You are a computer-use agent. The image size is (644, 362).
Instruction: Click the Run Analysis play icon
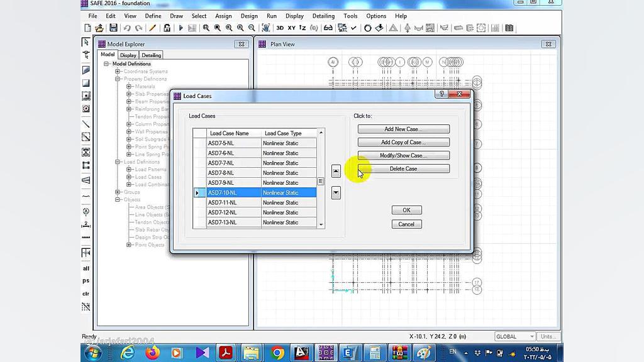coord(180,28)
